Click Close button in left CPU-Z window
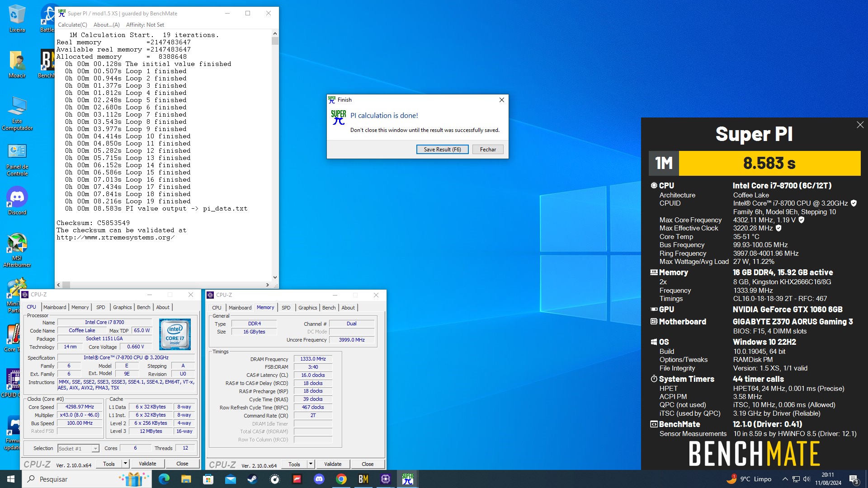This screenshot has height=488, width=868. click(x=182, y=464)
